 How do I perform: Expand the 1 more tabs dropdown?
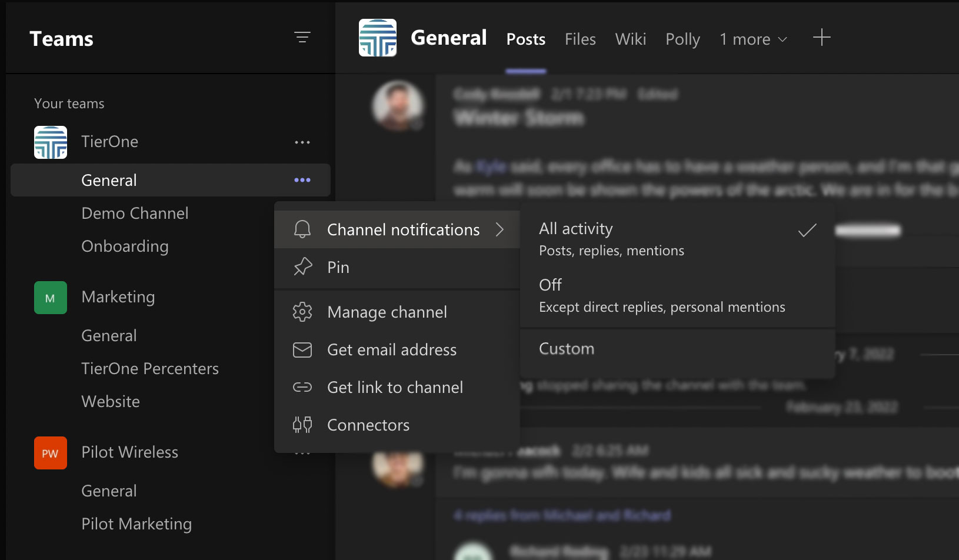click(754, 39)
